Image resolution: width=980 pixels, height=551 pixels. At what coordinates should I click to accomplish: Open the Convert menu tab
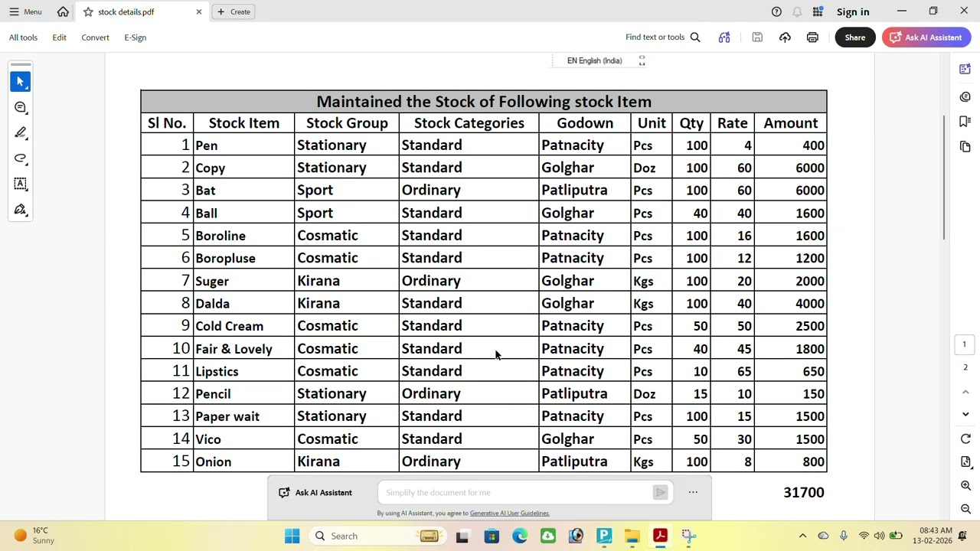pyautogui.click(x=95, y=37)
